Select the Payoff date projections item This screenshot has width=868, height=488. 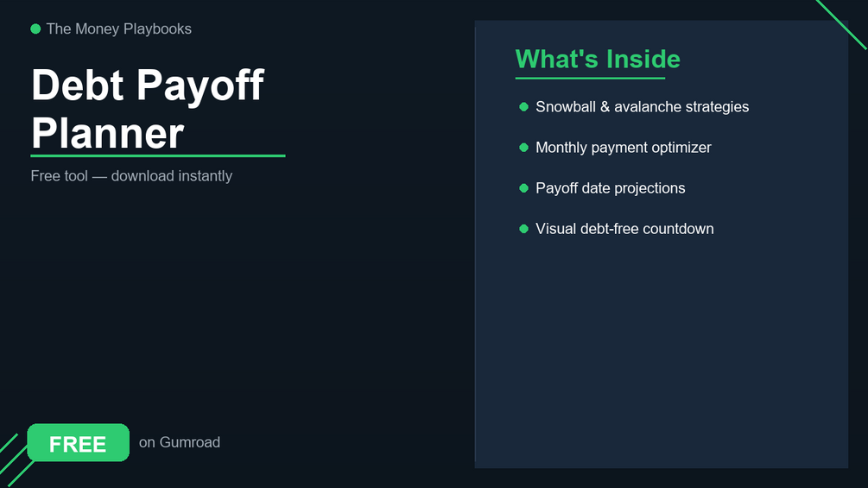[610, 188]
